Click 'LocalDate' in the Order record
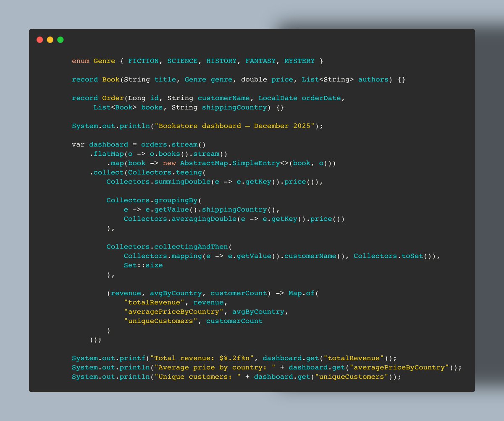Viewport: 504px width, 421px height. point(278,98)
